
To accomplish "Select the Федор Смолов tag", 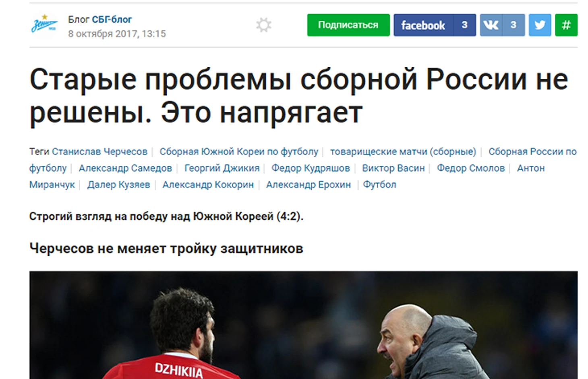I will coord(471,168).
